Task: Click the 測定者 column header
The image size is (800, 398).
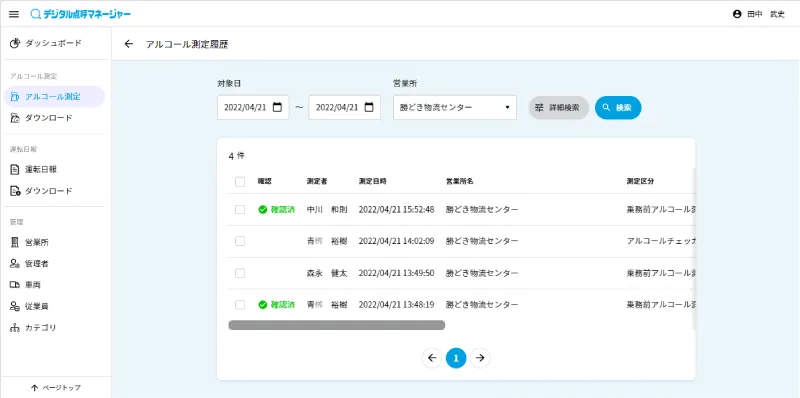Action: point(317,182)
